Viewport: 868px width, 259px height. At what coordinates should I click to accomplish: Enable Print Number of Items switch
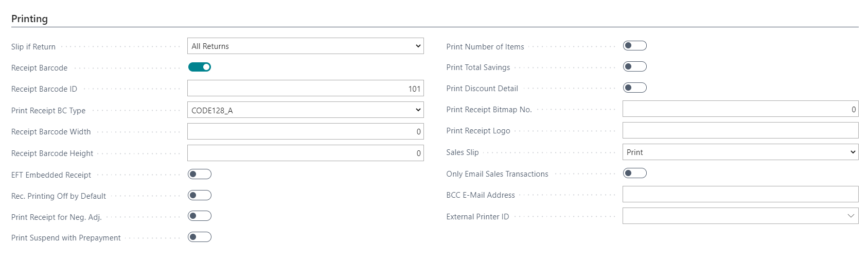634,46
